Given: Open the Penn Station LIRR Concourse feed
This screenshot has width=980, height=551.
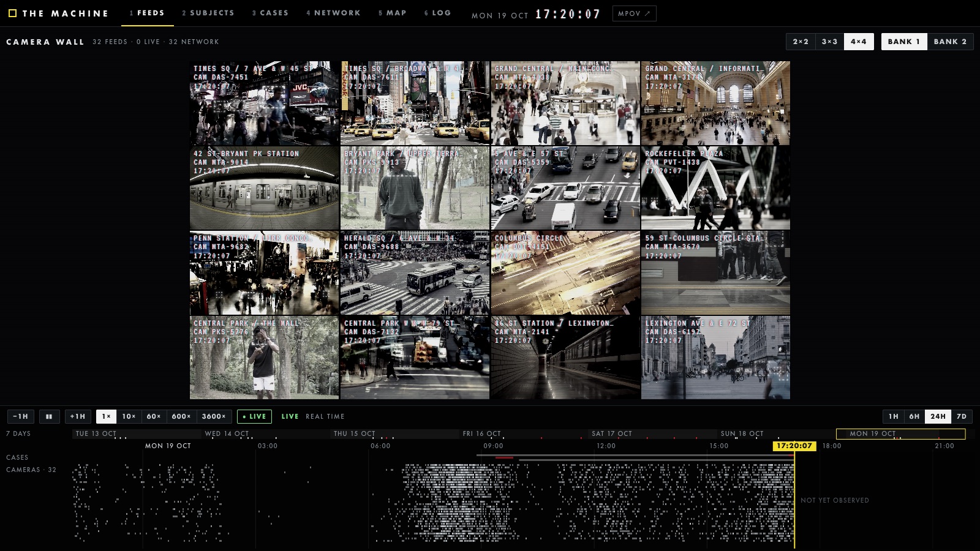Looking at the screenshot, I should point(265,273).
